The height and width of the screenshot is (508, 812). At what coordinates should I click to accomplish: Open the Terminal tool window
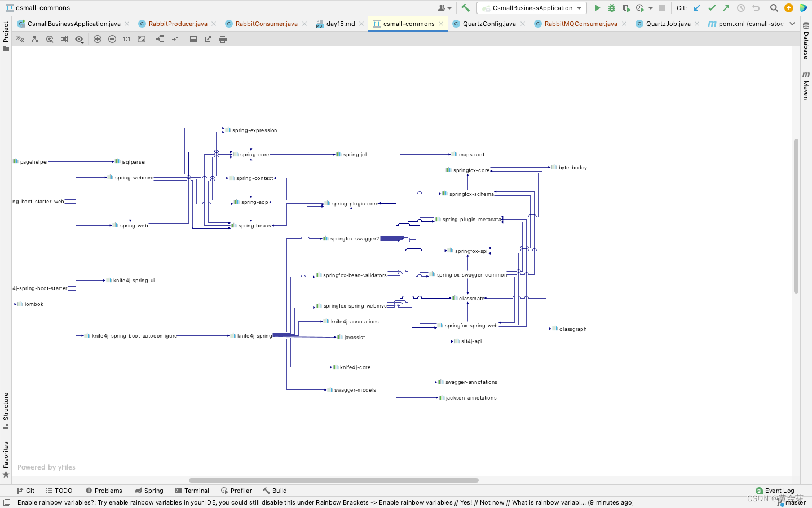(192, 491)
